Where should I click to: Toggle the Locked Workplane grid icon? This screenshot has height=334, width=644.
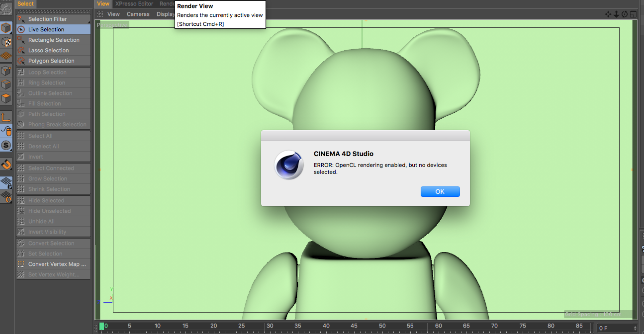(x=6, y=182)
